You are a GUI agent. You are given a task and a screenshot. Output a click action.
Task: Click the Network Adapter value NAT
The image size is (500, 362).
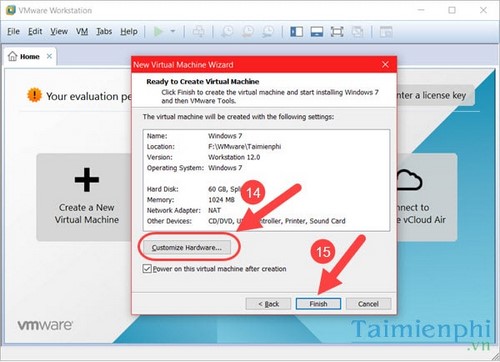pos(214,210)
